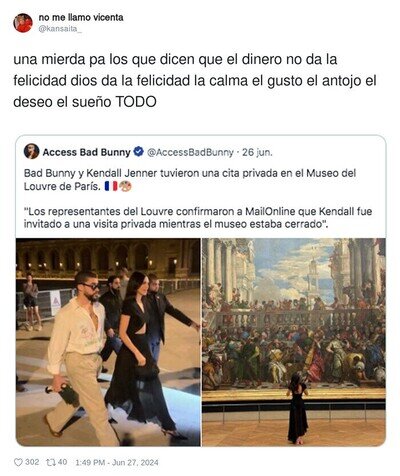The height and width of the screenshot is (476, 400).
Task: Open no me llamo vicenta's profile avatar
Action: click(23, 23)
